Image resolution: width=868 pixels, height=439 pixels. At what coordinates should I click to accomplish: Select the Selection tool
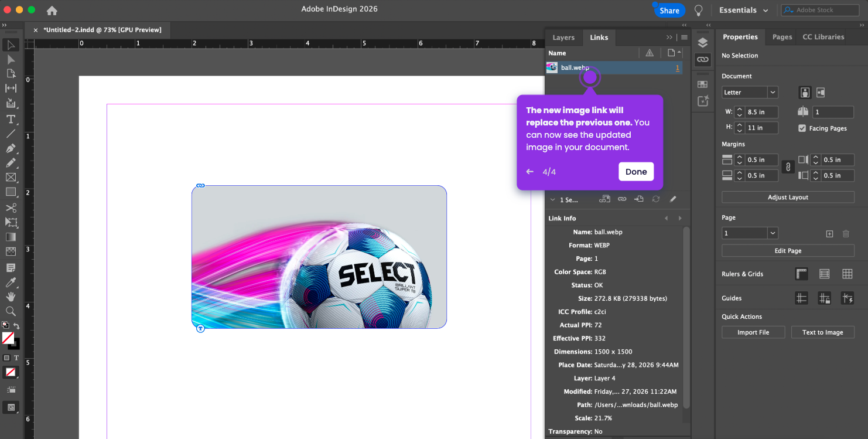(11, 45)
